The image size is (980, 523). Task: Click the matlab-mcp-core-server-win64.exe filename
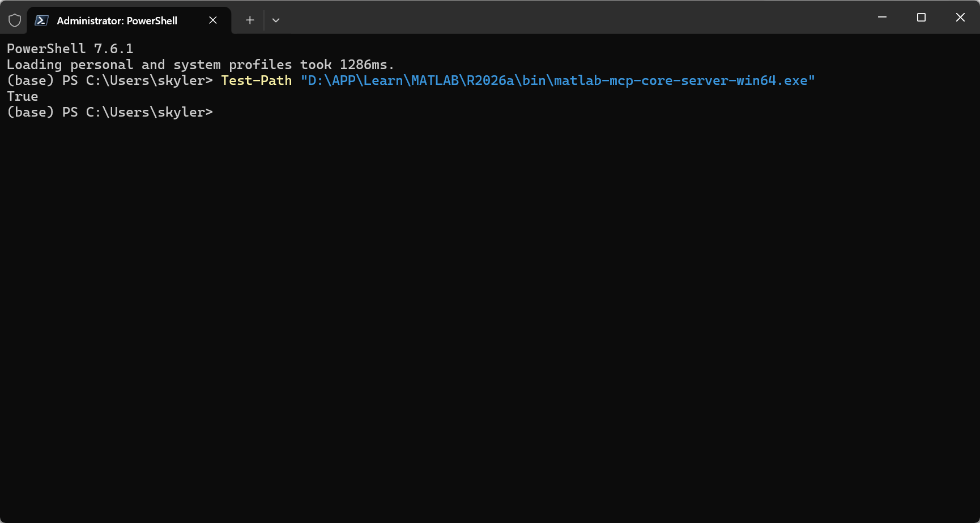680,80
